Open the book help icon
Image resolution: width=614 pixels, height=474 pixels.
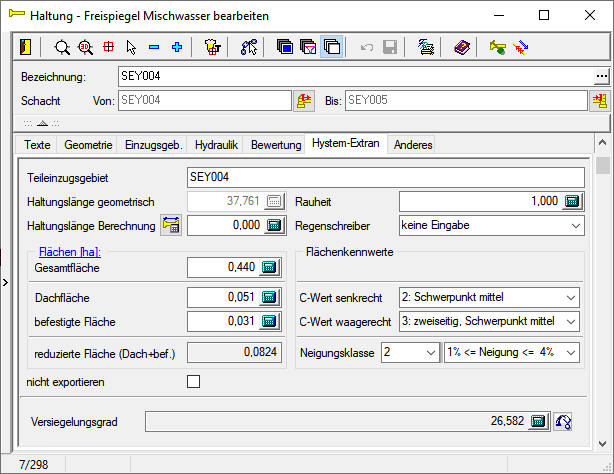[x=460, y=47]
